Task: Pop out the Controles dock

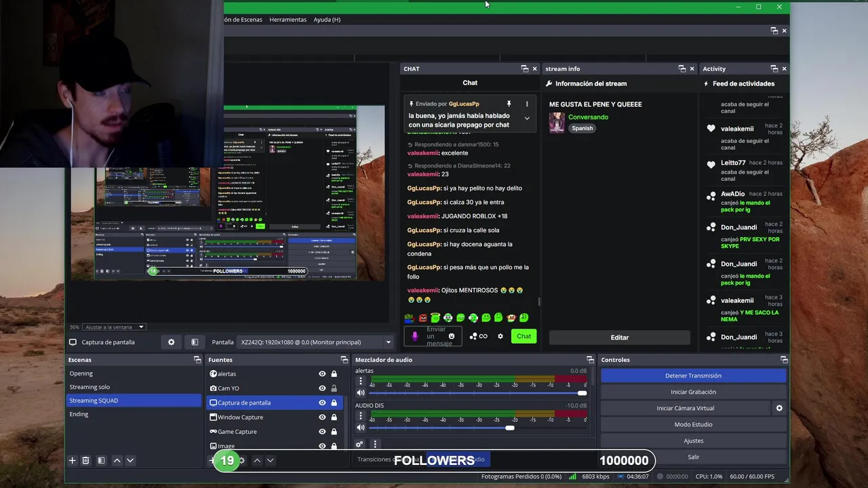Action: click(784, 360)
